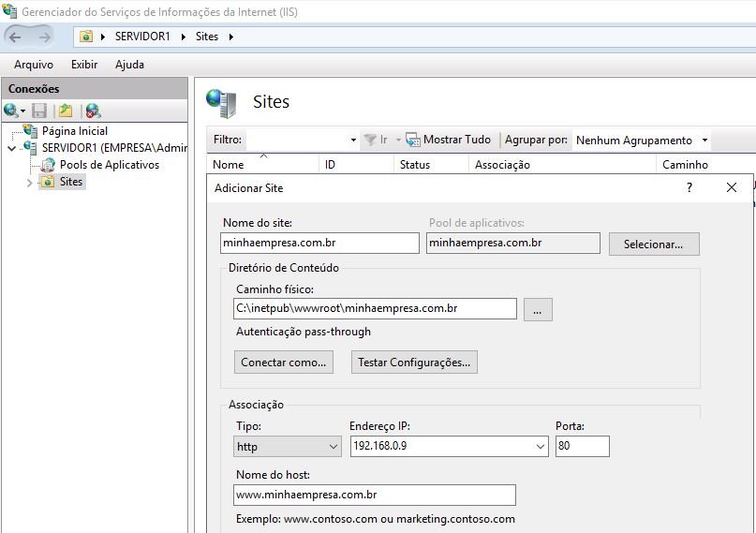This screenshot has width=756, height=533.
Task: Click the help question mark in Adicionar Site
Action: coord(689,187)
